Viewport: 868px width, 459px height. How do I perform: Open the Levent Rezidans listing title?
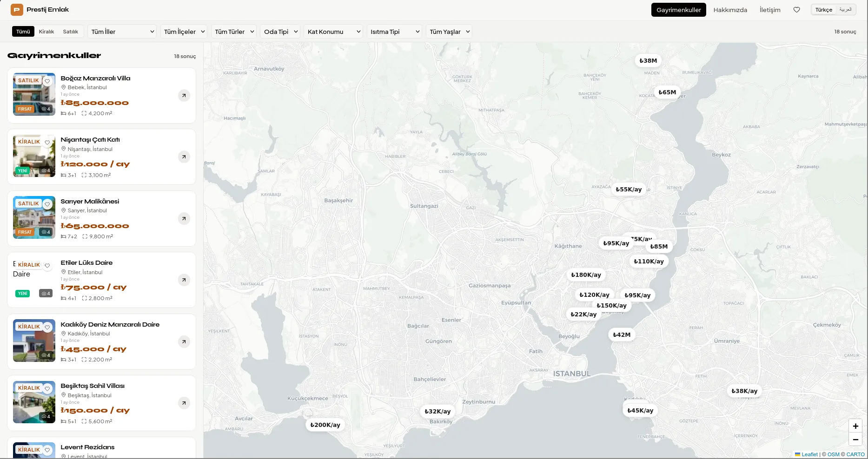coord(87,447)
